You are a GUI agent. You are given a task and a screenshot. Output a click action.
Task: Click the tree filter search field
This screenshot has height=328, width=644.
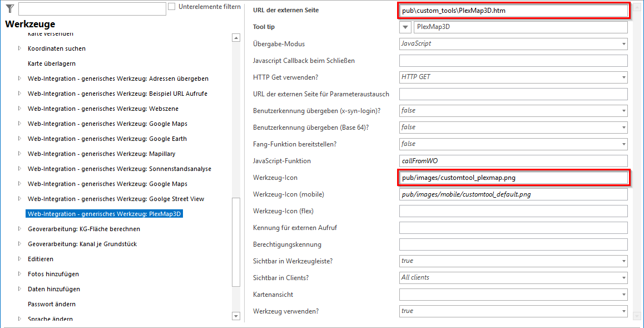point(92,8)
